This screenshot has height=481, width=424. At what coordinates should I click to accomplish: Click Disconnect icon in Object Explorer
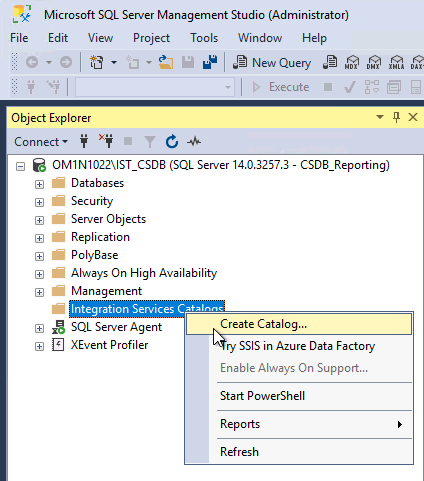click(x=106, y=142)
